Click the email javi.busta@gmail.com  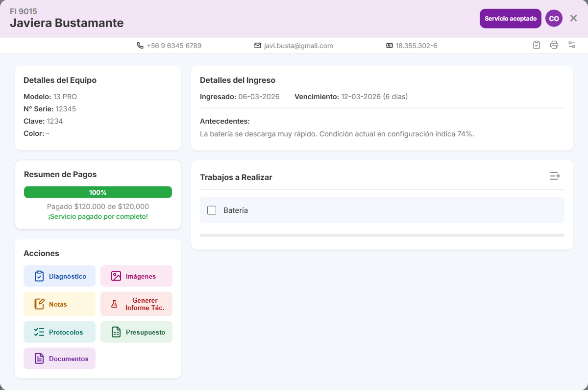point(298,46)
